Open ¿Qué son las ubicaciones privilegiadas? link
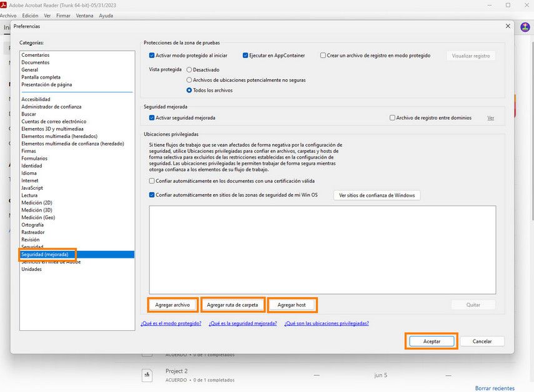This screenshot has width=534, height=392. pos(327,323)
